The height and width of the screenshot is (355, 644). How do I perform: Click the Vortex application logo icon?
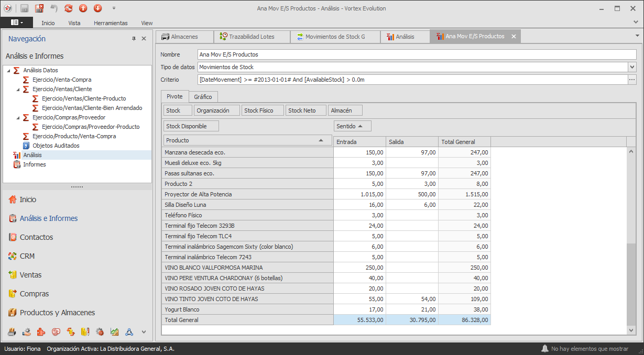7,8
